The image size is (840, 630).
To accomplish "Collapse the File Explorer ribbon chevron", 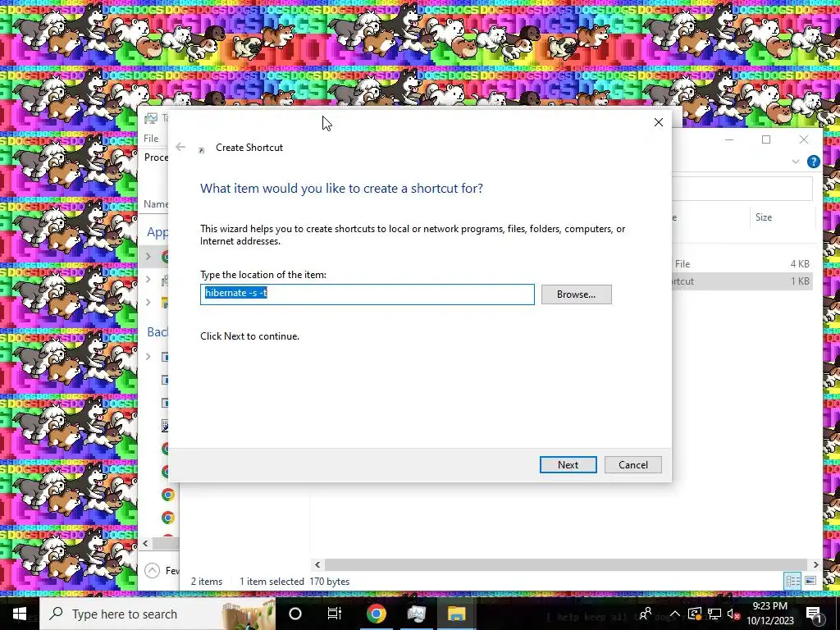I will (x=796, y=162).
